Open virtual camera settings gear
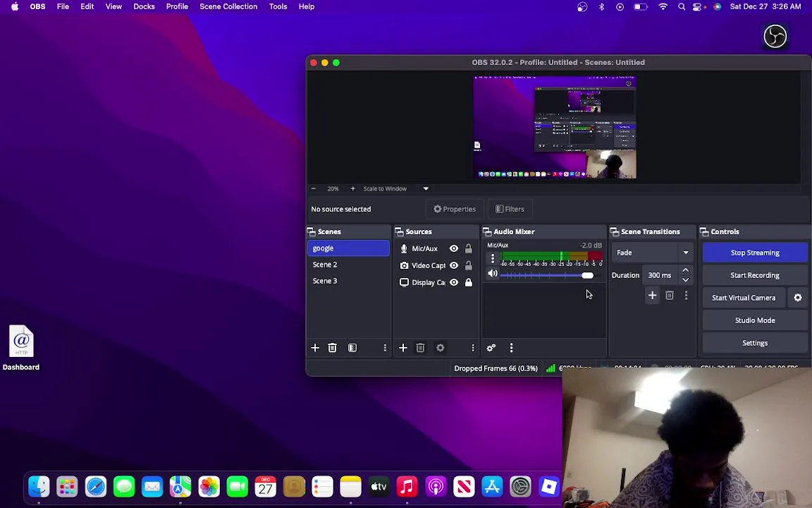Image resolution: width=812 pixels, height=508 pixels. point(798,298)
